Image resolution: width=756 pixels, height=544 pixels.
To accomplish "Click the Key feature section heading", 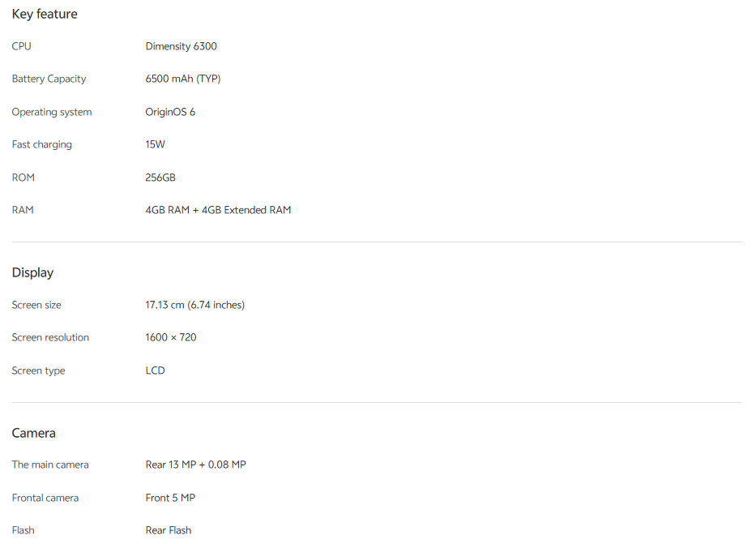I will (45, 14).
